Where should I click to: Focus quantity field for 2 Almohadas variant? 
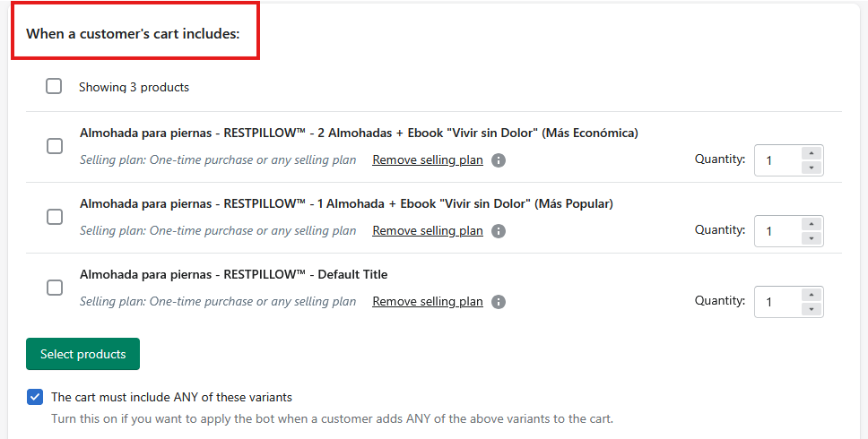(777, 160)
